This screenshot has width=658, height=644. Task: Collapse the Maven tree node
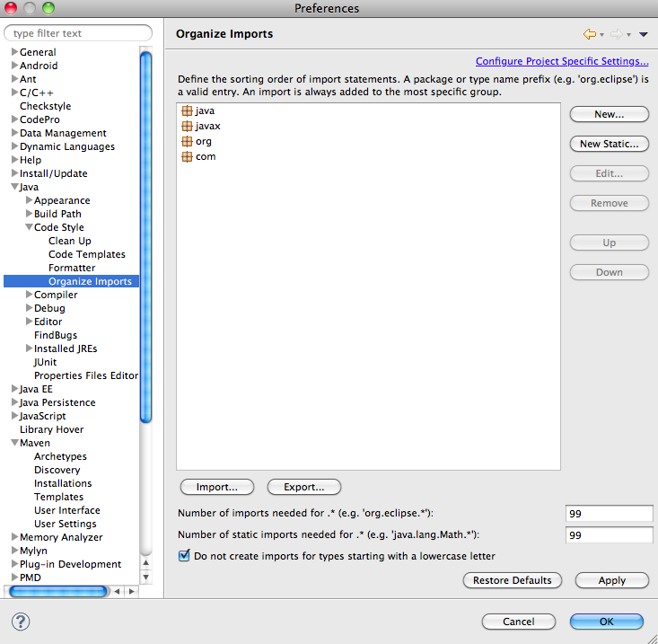[x=14, y=443]
